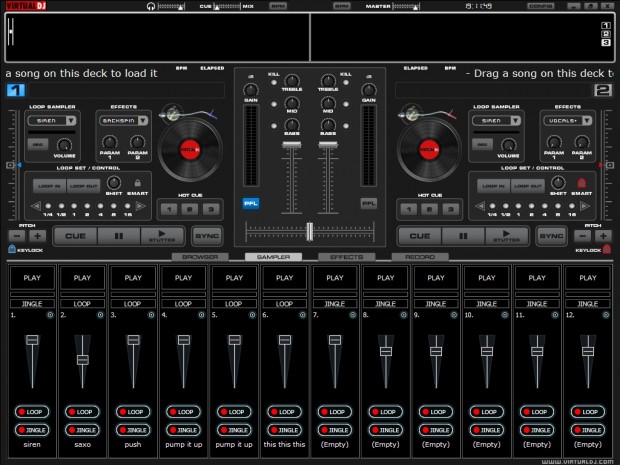This screenshot has height=465, width=620.
Task: Click right deck loop length decrease arrow
Action: (480, 206)
